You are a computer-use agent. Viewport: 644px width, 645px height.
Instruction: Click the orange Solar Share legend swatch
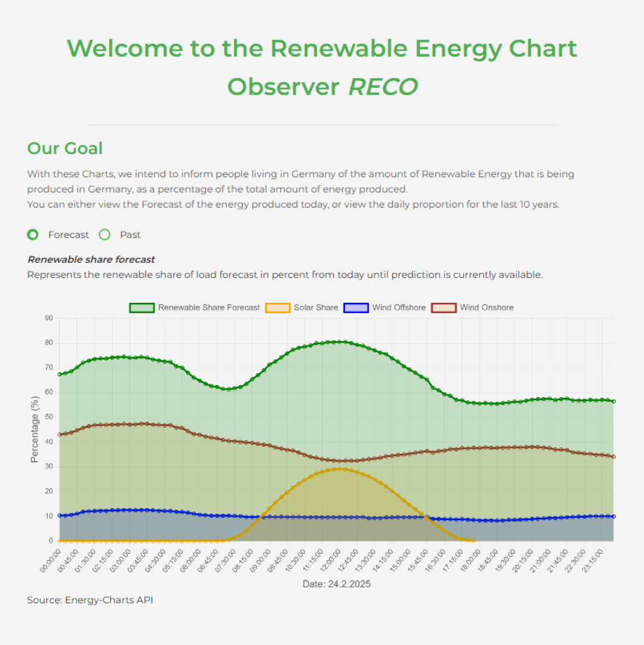point(278,308)
